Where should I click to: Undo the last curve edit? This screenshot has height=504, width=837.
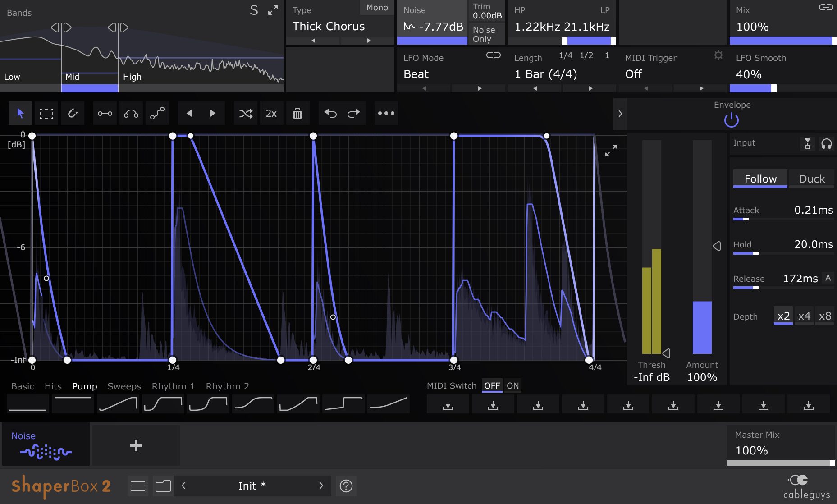330,113
